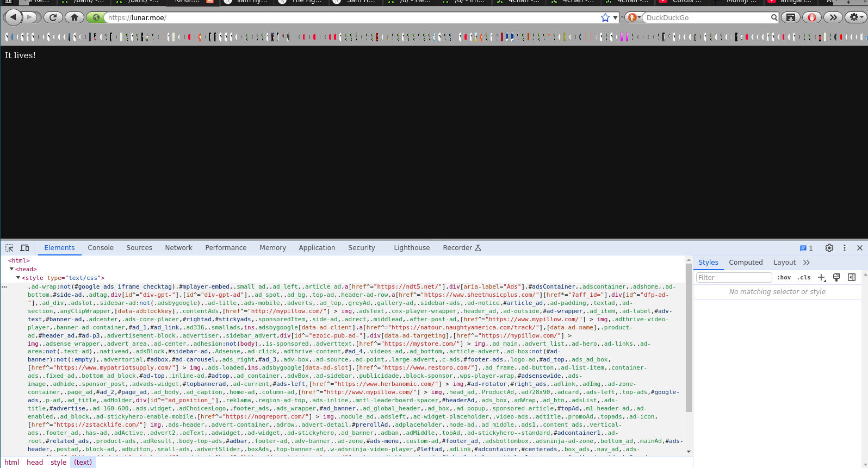Open the ellipsis actions beside the DOM tree
The height and width of the screenshot is (468, 868).
(4, 286)
